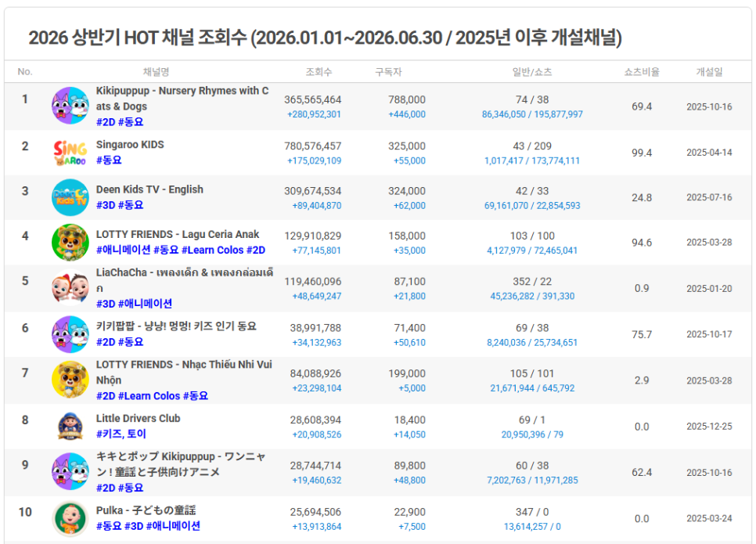The width and height of the screenshot is (756, 544).
Task: Select view increase +175,029,109
Action: coord(315,160)
